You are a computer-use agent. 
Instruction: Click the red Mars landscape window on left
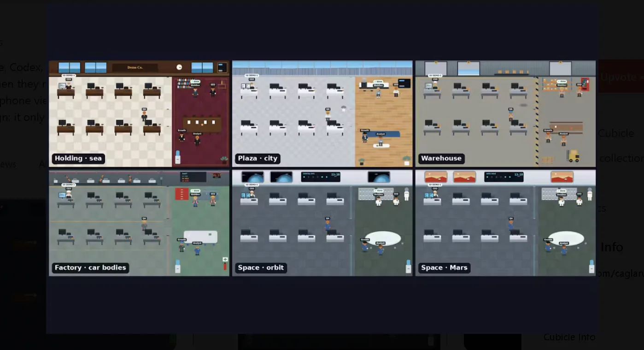tap(436, 177)
